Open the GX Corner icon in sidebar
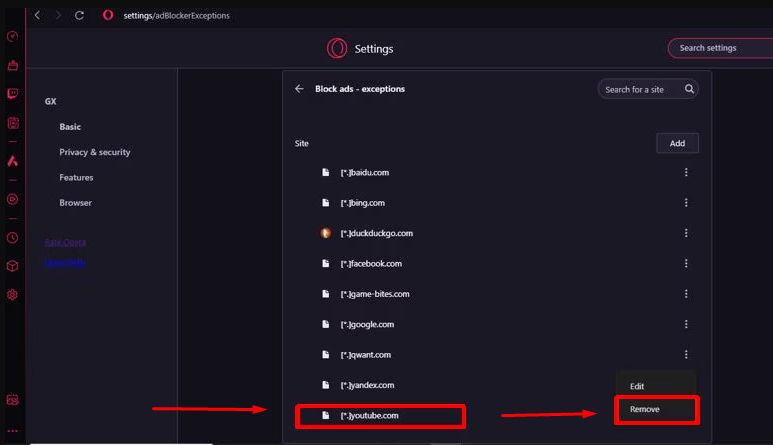The height and width of the screenshot is (445, 773). 13,65
